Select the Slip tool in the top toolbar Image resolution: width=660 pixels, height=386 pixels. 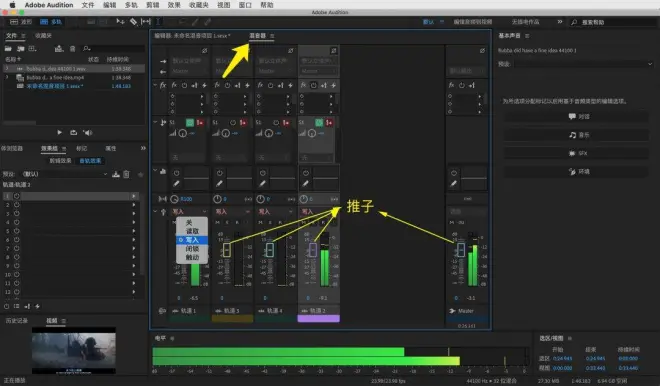[146, 21]
